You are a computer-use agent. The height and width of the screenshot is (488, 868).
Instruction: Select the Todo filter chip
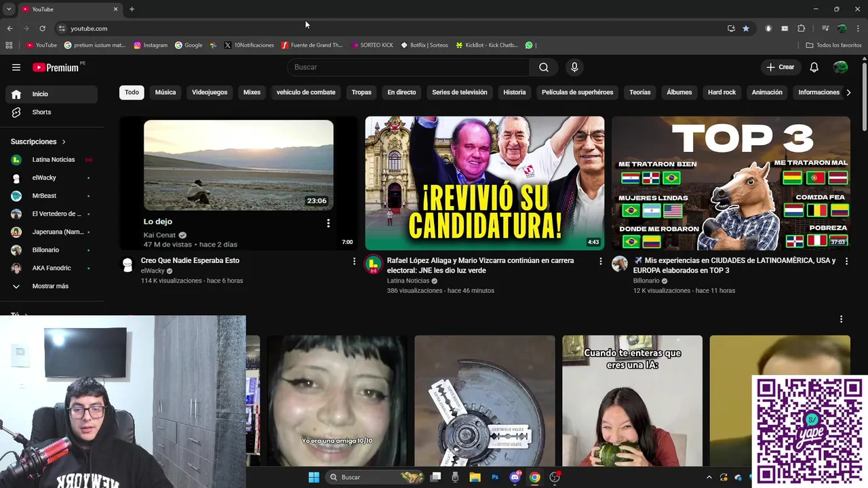coord(132,92)
